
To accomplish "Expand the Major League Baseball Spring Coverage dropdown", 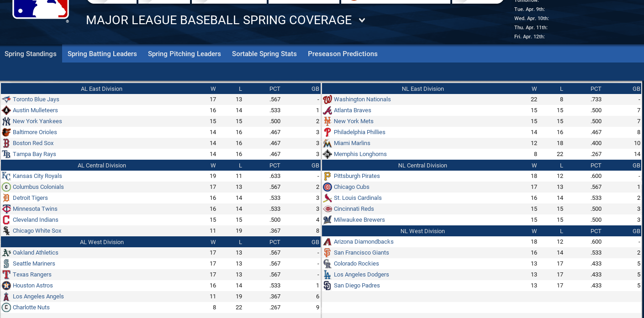I will [x=362, y=20].
